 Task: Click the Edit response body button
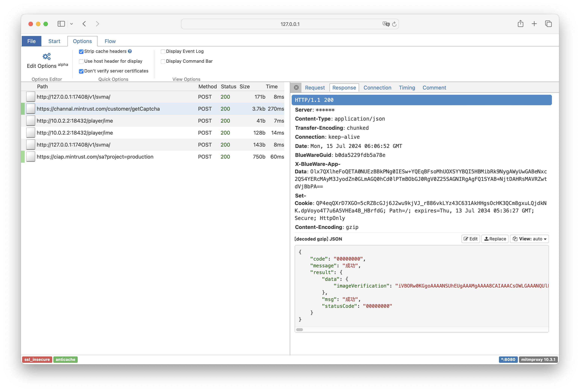click(470, 239)
